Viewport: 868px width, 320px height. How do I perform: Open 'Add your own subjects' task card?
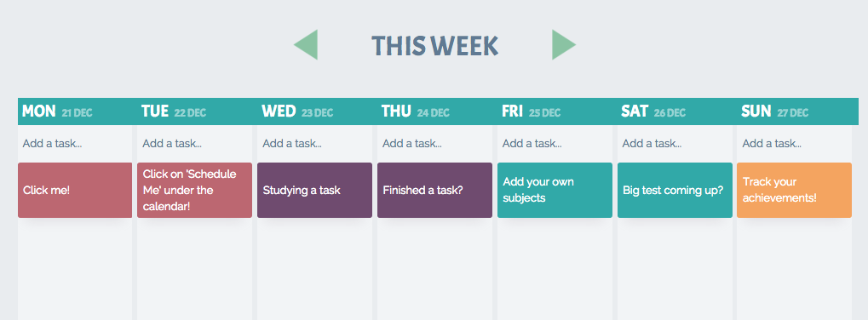(555, 190)
